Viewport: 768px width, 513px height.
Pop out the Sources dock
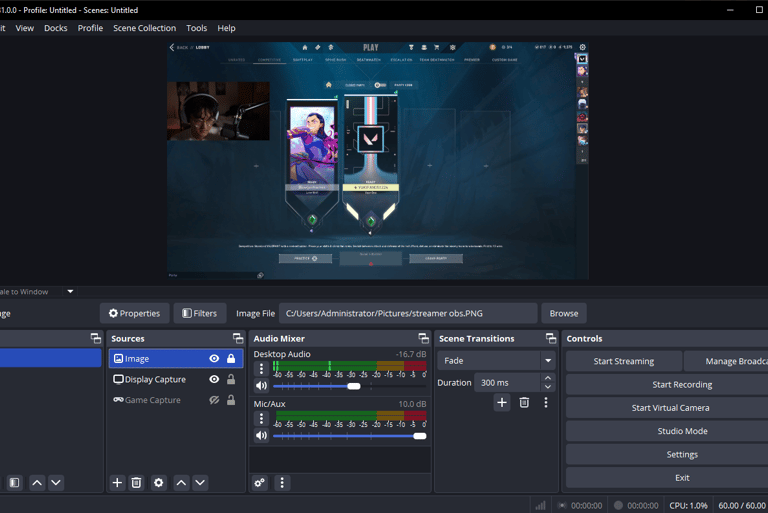pos(238,338)
